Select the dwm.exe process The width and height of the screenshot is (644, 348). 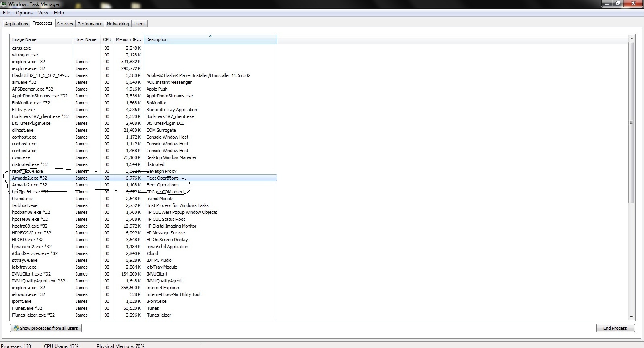click(143, 157)
